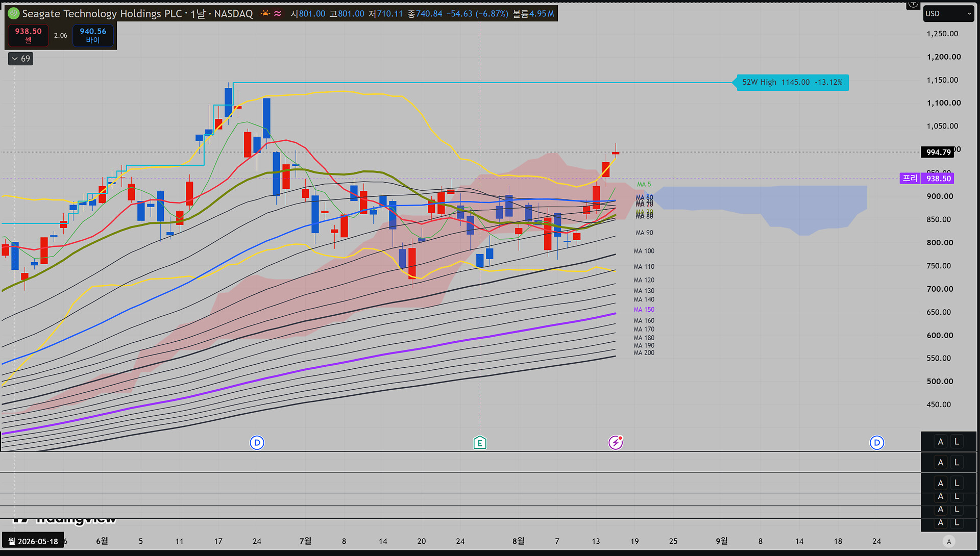This screenshot has width=980, height=556.
Task: Click the MA 90 line label
Action: 644,233
